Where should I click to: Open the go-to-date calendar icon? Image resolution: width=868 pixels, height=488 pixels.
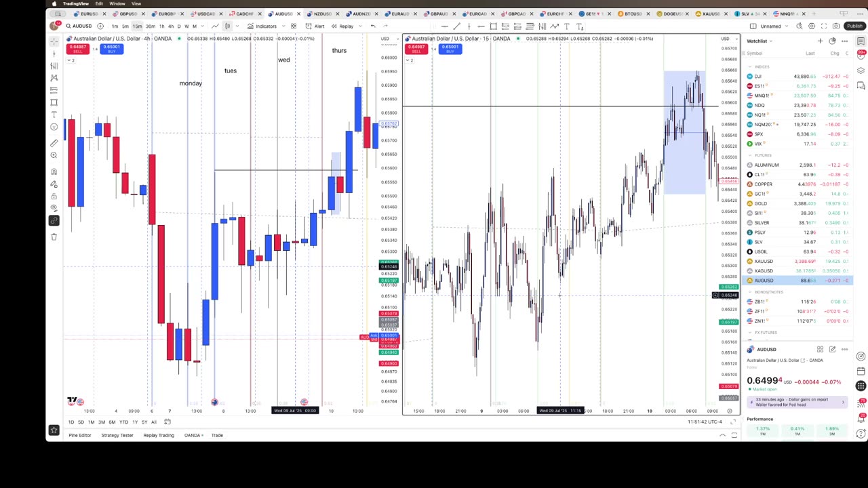[x=167, y=422]
